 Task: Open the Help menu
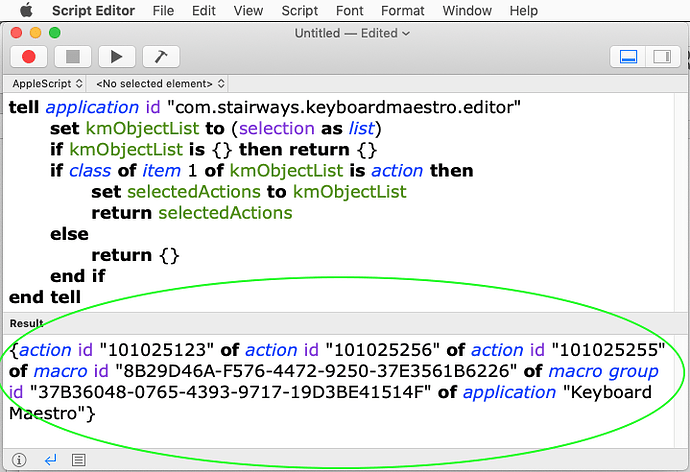click(x=524, y=11)
